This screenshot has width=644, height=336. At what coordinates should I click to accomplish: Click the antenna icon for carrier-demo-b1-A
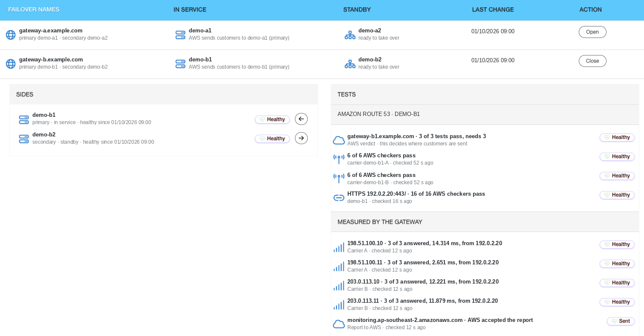click(339, 159)
